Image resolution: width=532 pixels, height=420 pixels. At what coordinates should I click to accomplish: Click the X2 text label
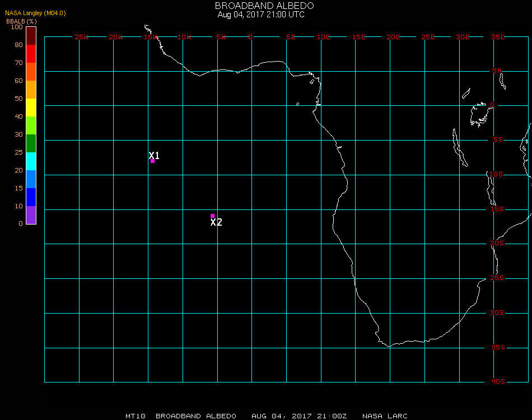[216, 222]
